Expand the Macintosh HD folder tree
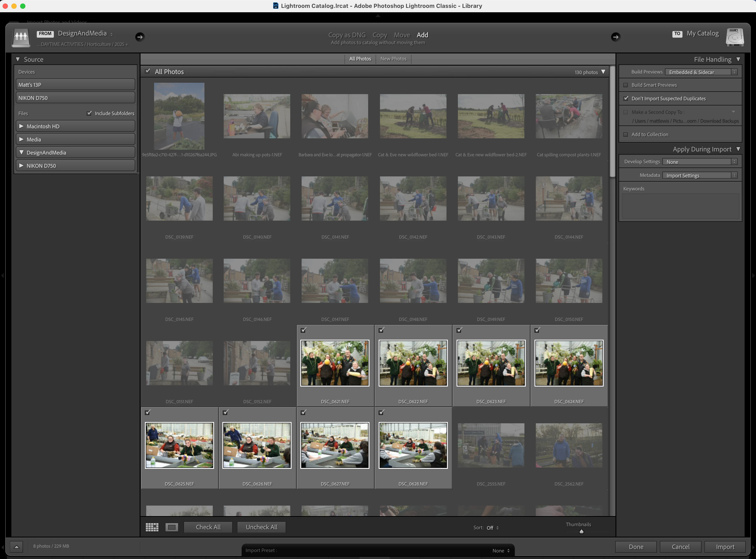The image size is (756, 559). click(x=21, y=126)
